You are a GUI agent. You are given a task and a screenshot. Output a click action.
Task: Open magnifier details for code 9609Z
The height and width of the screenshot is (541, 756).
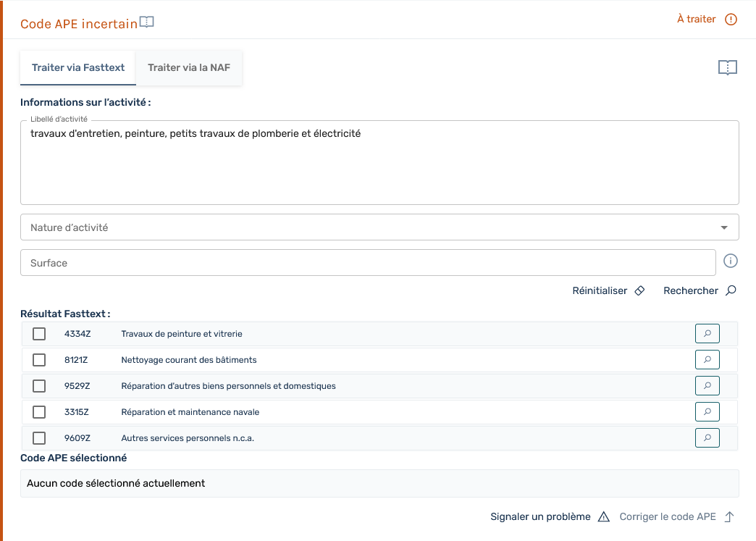click(707, 438)
